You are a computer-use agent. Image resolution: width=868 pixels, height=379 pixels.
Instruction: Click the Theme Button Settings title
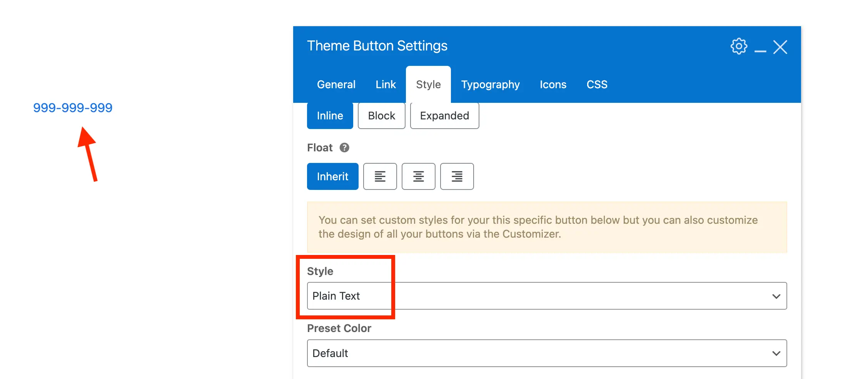click(x=377, y=46)
